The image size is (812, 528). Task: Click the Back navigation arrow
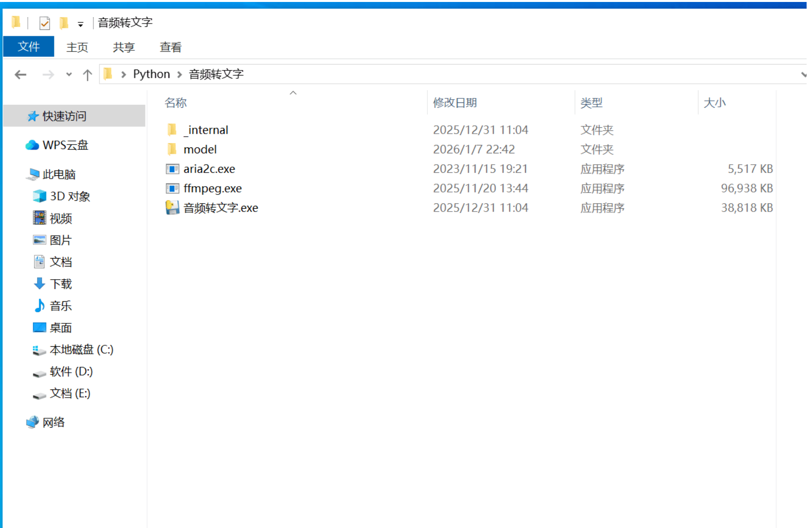pyautogui.click(x=21, y=74)
